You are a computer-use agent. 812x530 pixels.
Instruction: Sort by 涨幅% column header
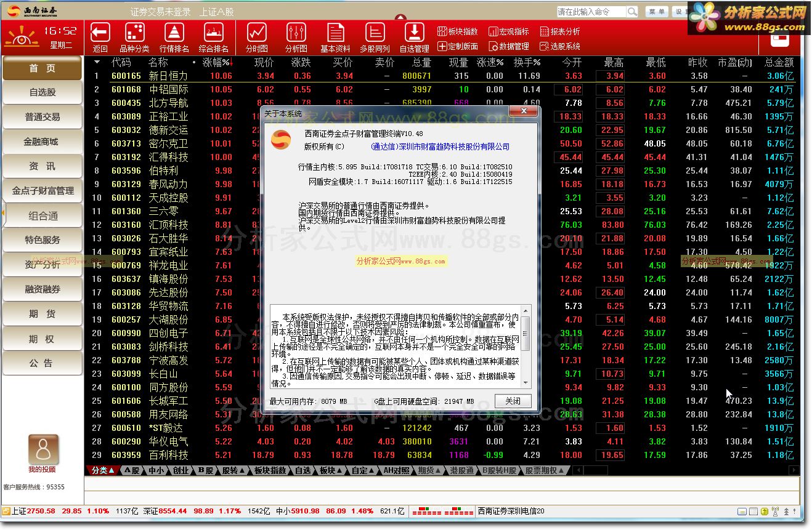pos(217,62)
